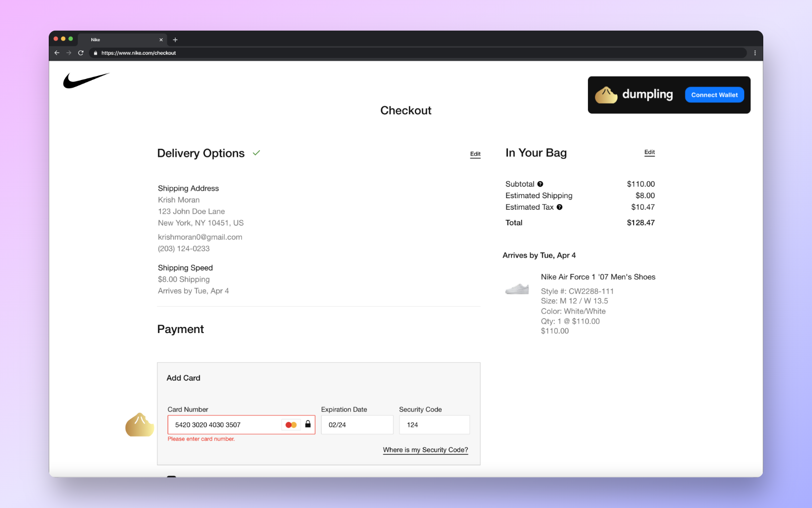Click the browser forward arrow

click(x=69, y=53)
